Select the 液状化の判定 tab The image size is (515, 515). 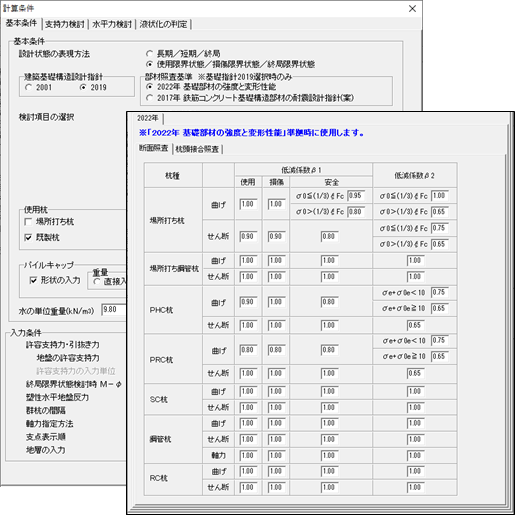pos(163,24)
